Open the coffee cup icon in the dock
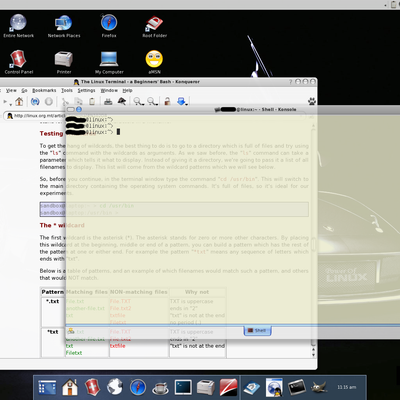 tap(160, 388)
